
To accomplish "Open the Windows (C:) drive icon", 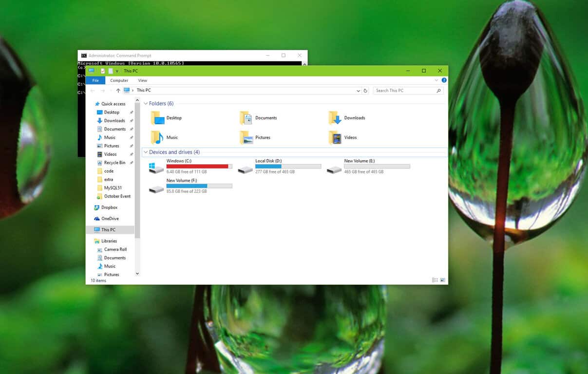I will pos(156,168).
